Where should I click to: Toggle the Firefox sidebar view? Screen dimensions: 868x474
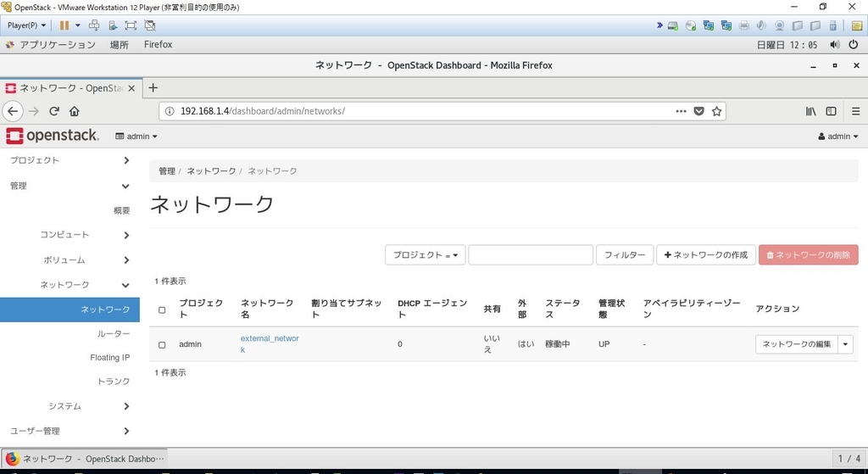831,111
